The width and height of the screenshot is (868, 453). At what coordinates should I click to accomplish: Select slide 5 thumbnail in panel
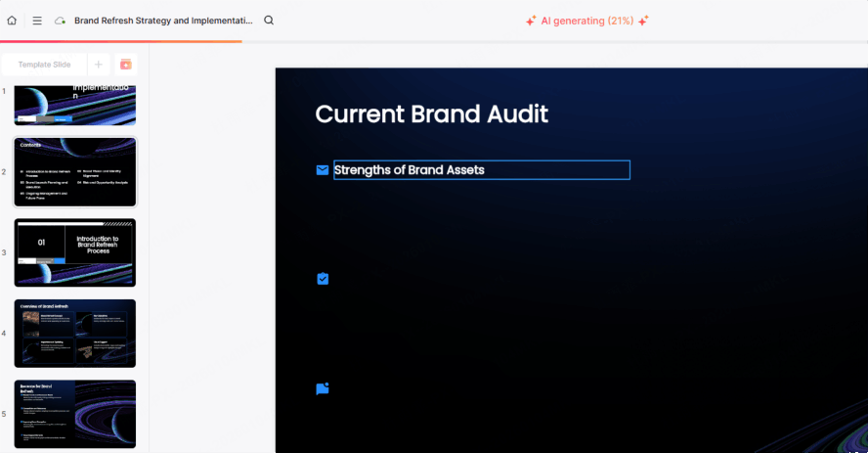[x=75, y=414]
